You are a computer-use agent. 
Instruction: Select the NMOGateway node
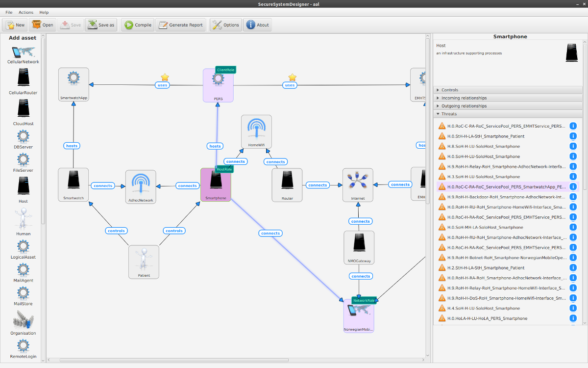click(x=359, y=248)
